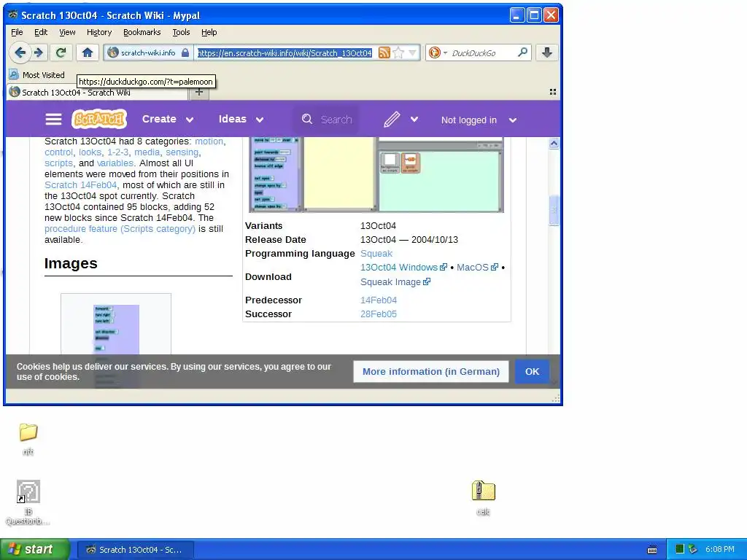This screenshot has width=747, height=560.
Task: Open the Images section thumbnail
Action: click(116, 329)
